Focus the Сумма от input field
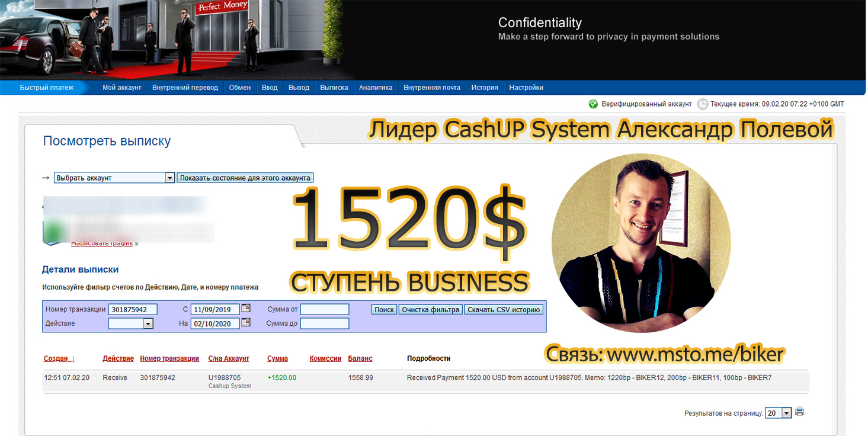Screen dimensions: 868x436 (325, 309)
